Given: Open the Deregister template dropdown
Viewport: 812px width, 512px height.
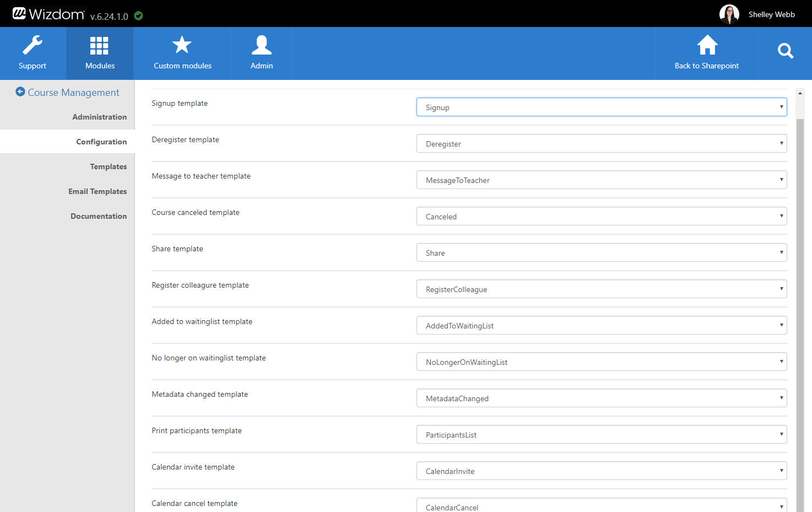Looking at the screenshot, I should click(601, 144).
